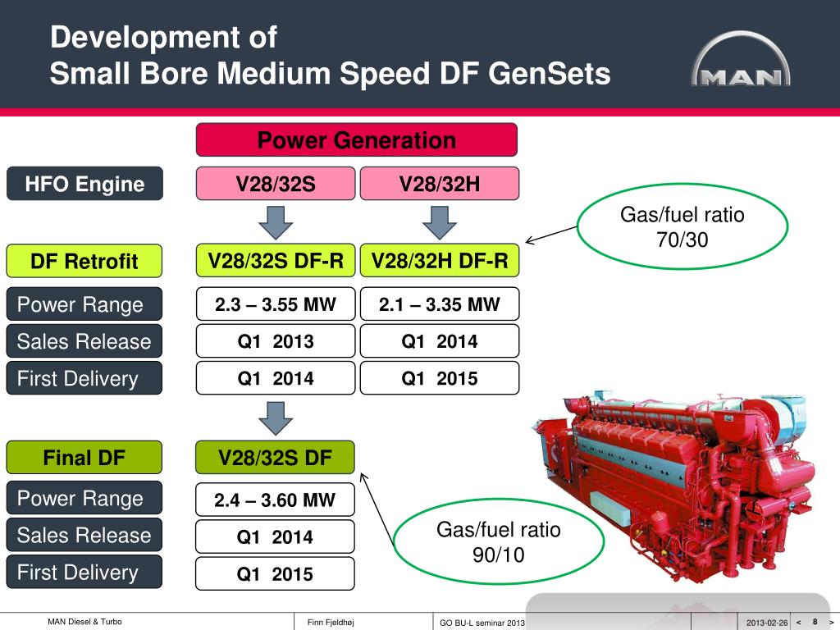Click the slide number 8 in the footer
Screen dimensions: 840x630
(x=815, y=622)
